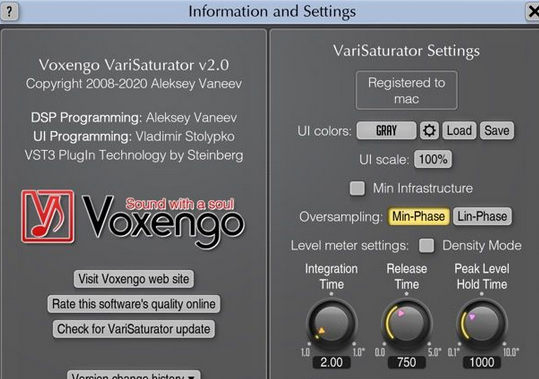The width and height of the screenshot is (539, 379).
Task: Click the Save color scheme button
Action: tap(497, 131)
